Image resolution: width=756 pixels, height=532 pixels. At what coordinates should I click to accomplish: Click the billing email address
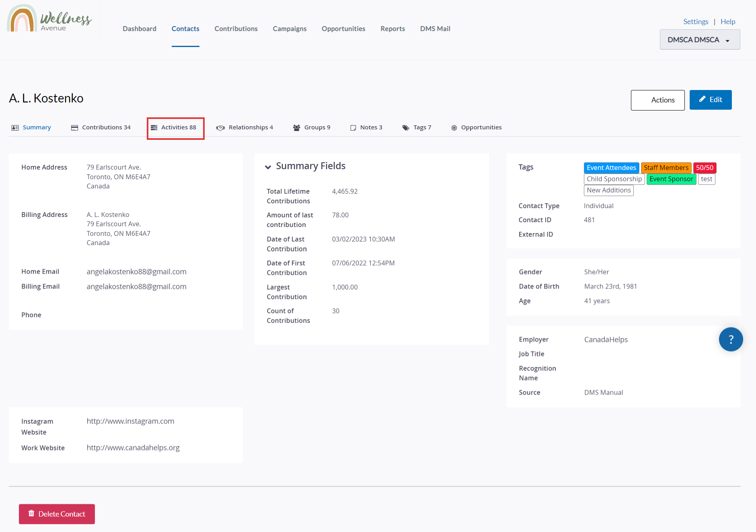coord(137,286)
